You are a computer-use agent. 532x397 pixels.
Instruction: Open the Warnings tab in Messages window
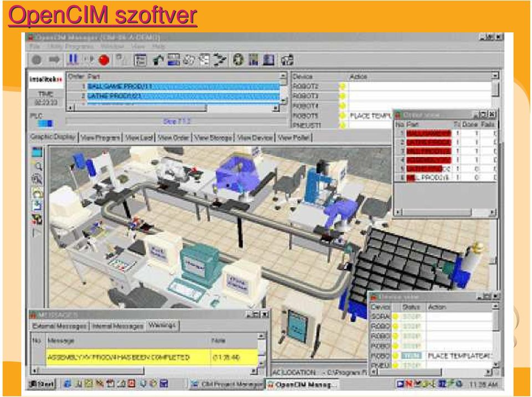(x=162, y=325)
